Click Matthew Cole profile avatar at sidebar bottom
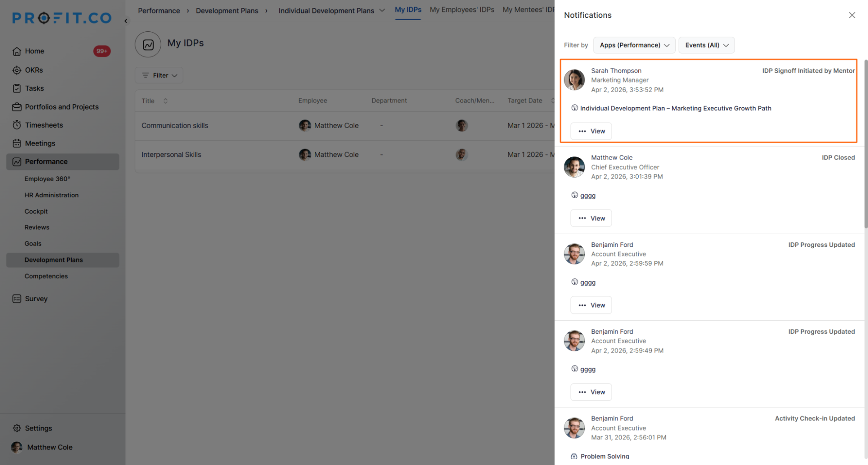Image resolution: width=868 pixels, height=465 pixels. [x=17, y=447]
